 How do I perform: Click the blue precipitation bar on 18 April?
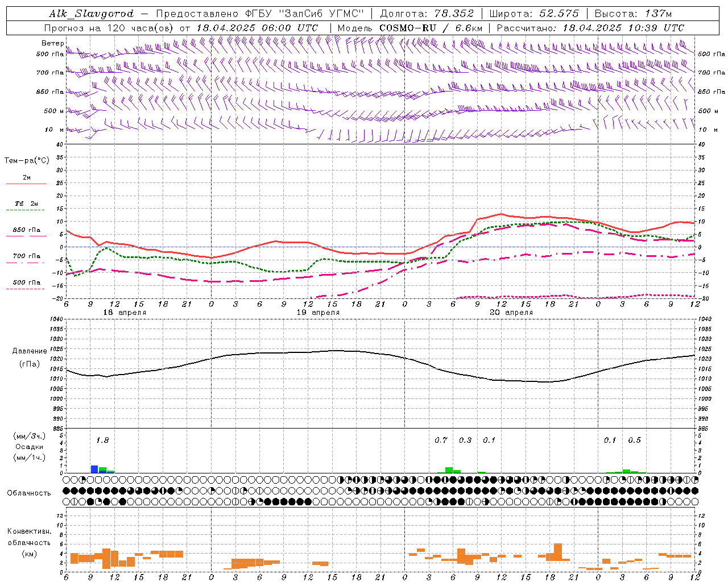(94, 469)
